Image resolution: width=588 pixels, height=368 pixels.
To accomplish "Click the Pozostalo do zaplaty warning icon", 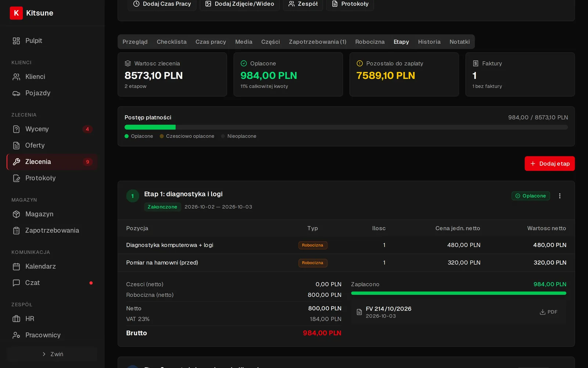I will (x=360, y=63).
